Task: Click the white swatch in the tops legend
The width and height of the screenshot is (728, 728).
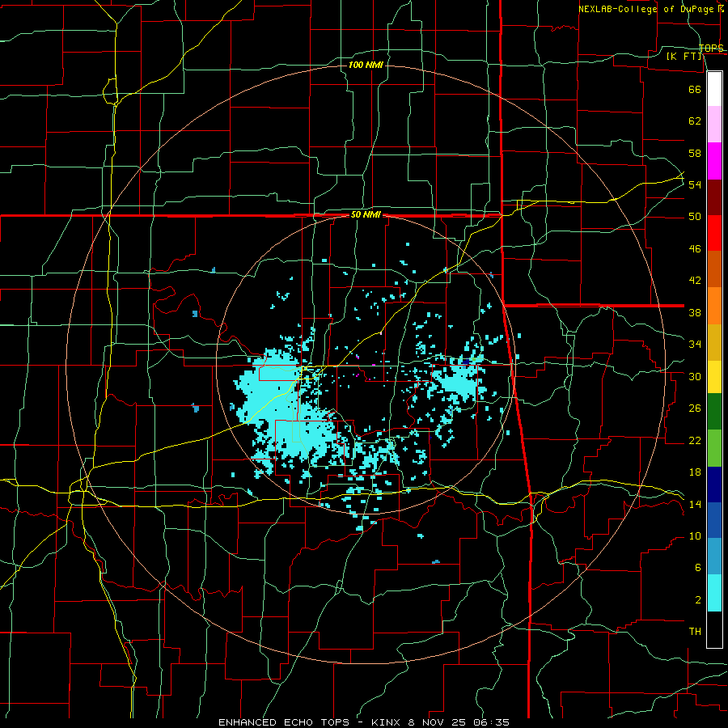Action: (714, 89)
